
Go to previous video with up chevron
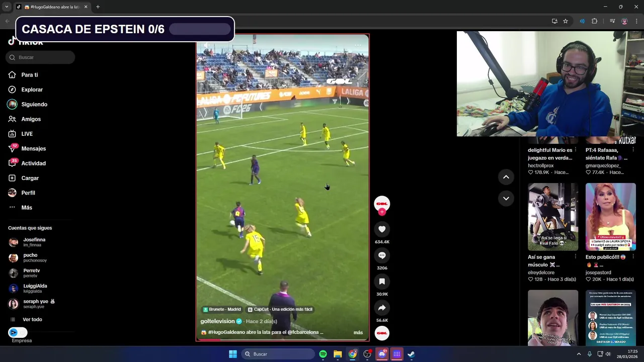506,177
